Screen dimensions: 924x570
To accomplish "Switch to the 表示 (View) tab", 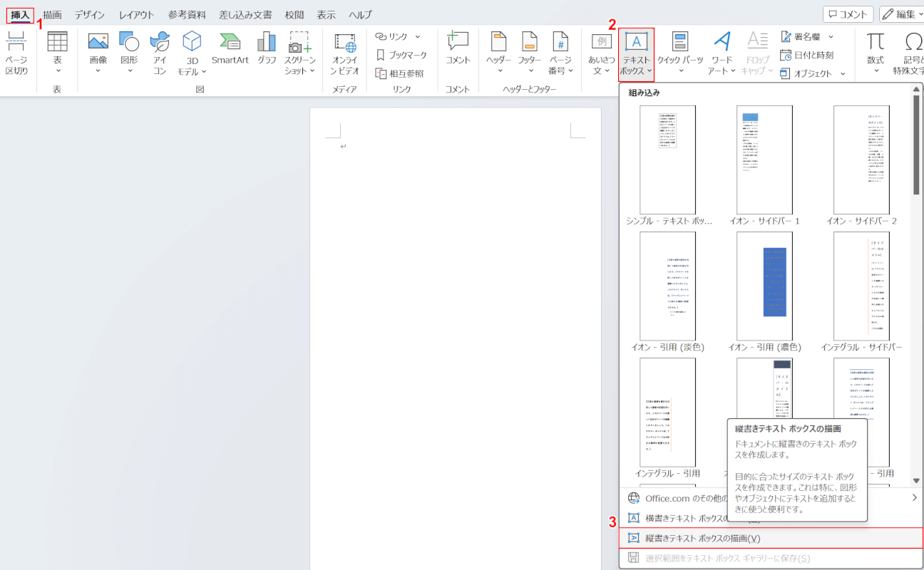I will (x=326, y=14).
